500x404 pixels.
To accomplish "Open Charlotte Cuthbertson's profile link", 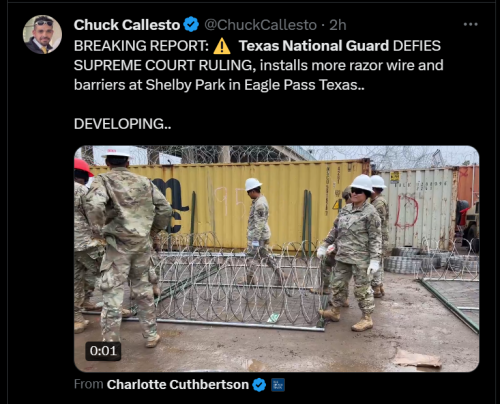I will coord(178,385).
